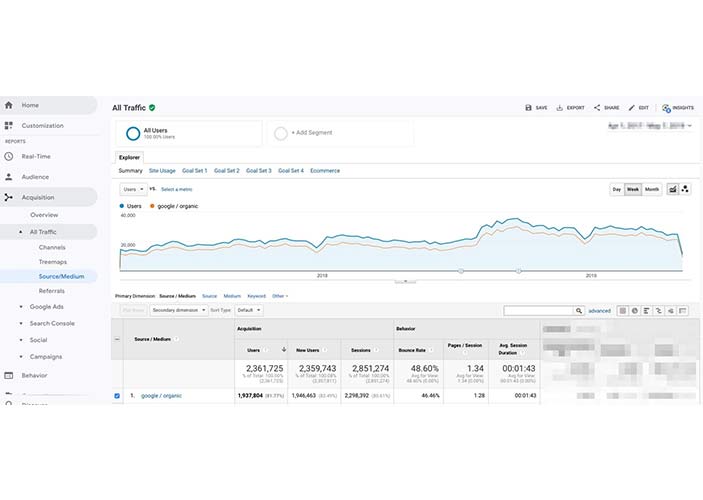
Task: Open the Treemaps report
Action: click(x=53, y=262)
